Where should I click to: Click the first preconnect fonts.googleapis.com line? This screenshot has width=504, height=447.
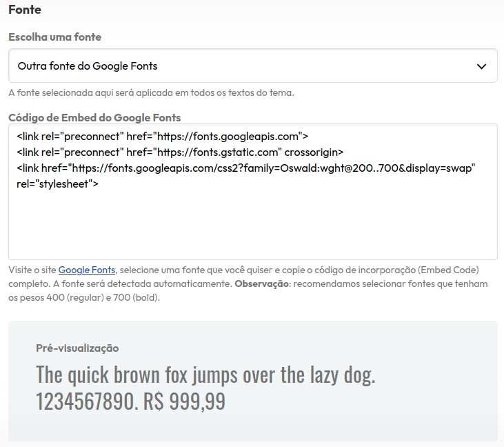point(162,137)
